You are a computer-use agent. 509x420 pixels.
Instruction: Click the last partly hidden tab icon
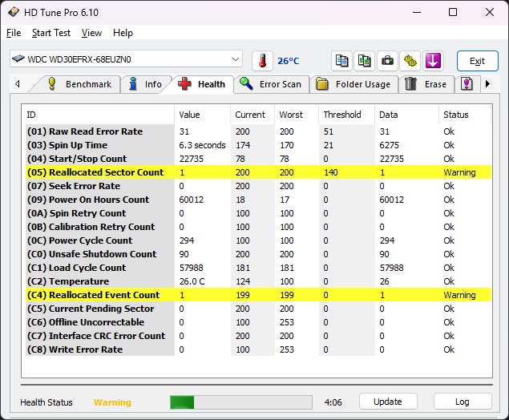[x=467, y=84]
